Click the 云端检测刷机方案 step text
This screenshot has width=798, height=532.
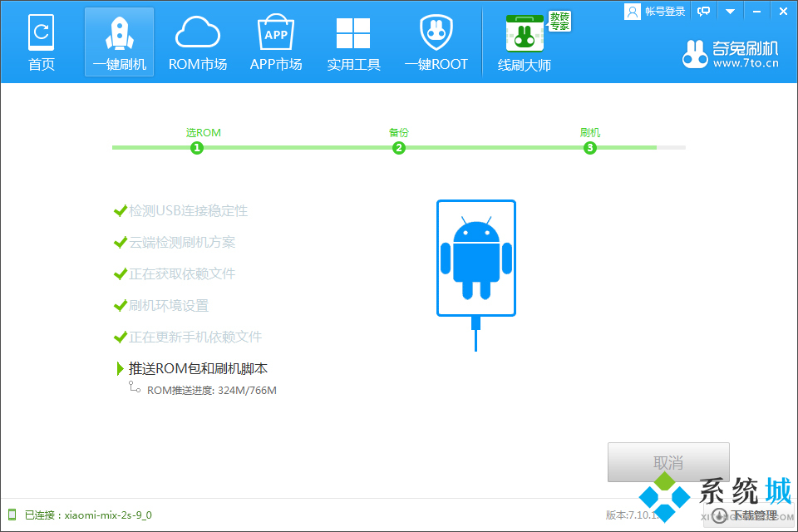[182, 243]
